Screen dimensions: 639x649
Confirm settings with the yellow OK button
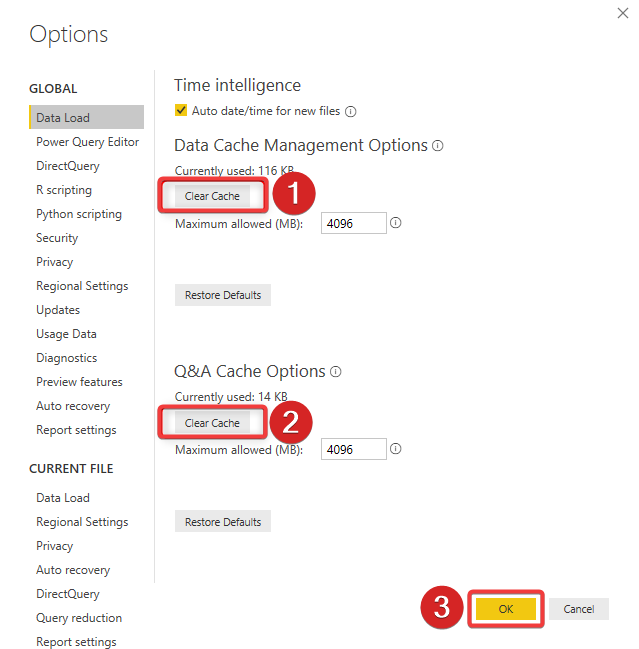click(506, 609)
